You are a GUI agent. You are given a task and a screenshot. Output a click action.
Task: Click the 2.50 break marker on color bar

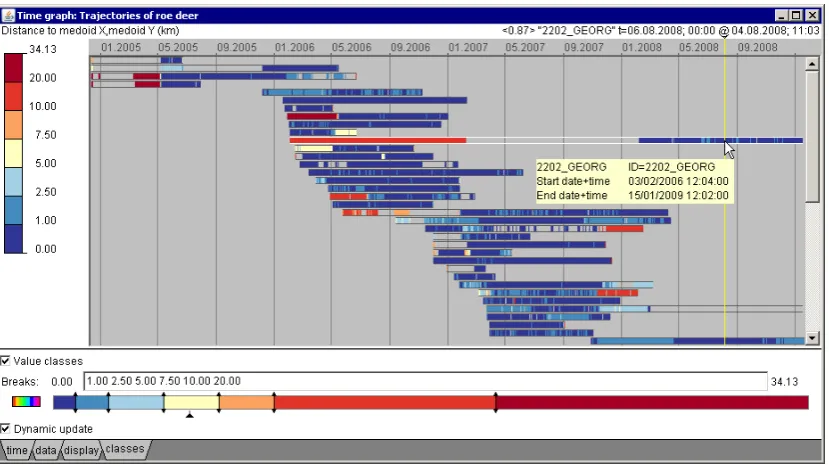point(108,403)
